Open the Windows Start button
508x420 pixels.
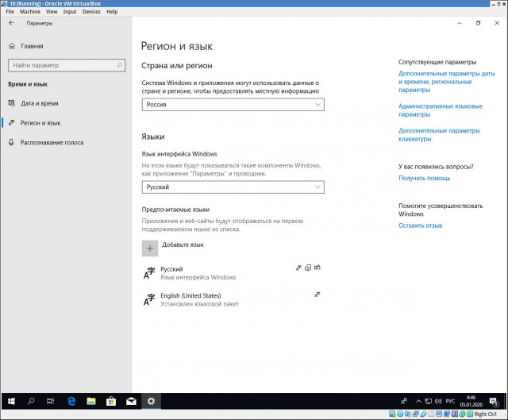[11, 401]
